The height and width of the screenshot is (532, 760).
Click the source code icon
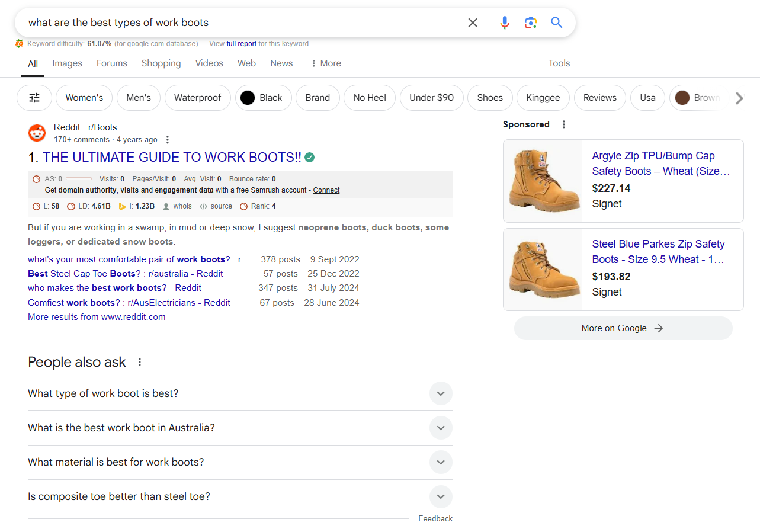(203, 206)
